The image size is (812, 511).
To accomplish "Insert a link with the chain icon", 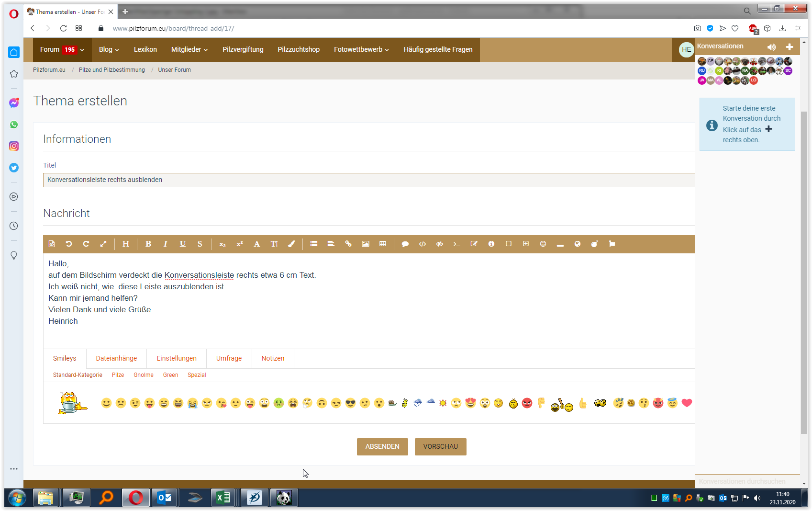I will pyautogui.click(x=348, y=244).
